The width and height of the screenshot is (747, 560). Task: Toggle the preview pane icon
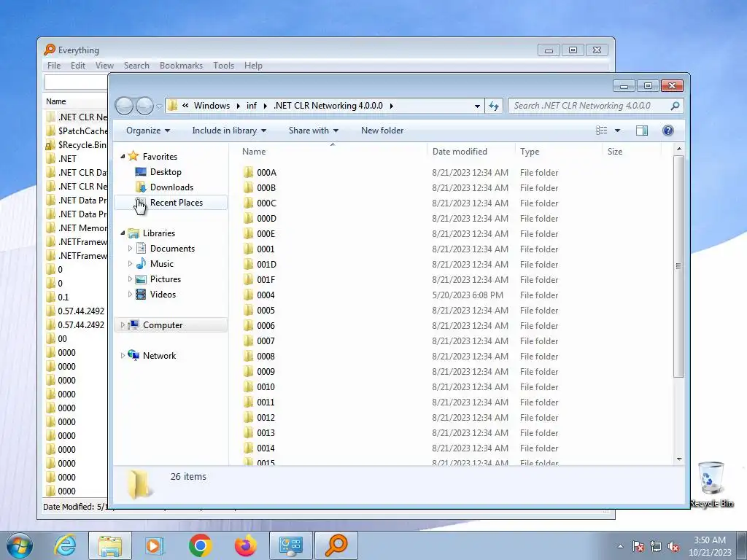pyautogui.click(x=642, y=131)
